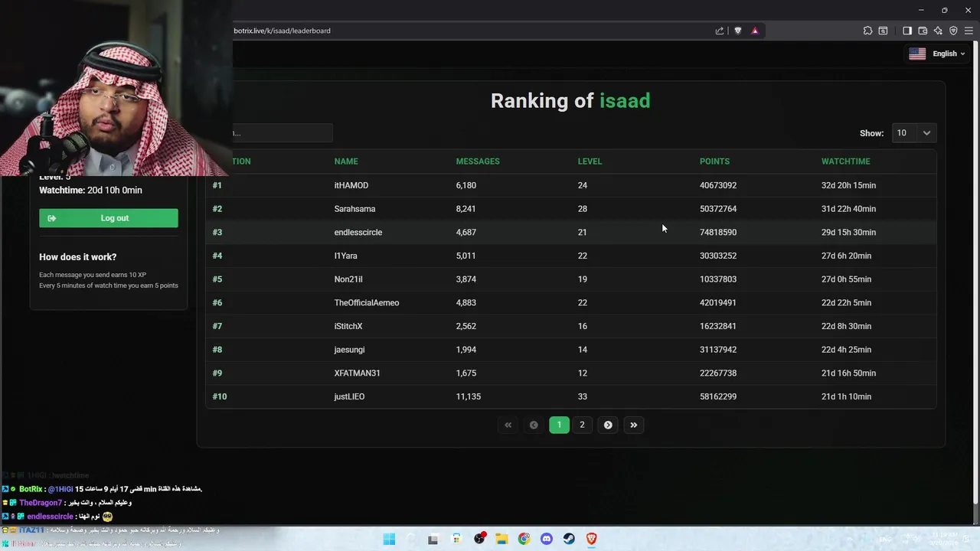Select page 1 of the leaderboard
This screenshot has height=551, width=980.
pyautogui.click(x=559, y=425)
